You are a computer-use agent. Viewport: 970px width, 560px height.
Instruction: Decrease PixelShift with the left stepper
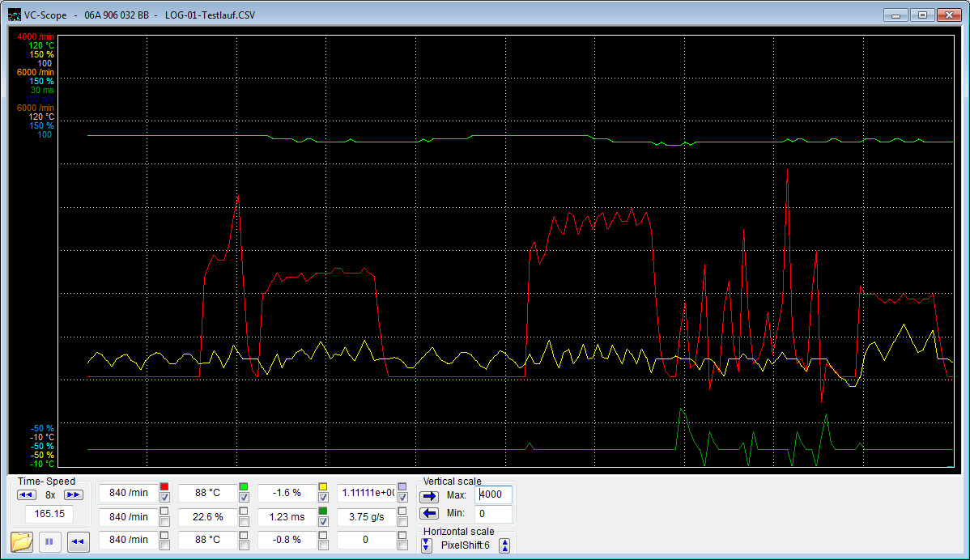[427, 545]
